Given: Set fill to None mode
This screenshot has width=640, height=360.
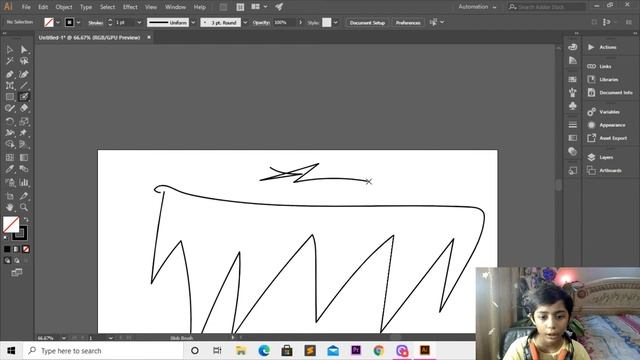Looking at the screenshot, I should [x=26, y=249].
